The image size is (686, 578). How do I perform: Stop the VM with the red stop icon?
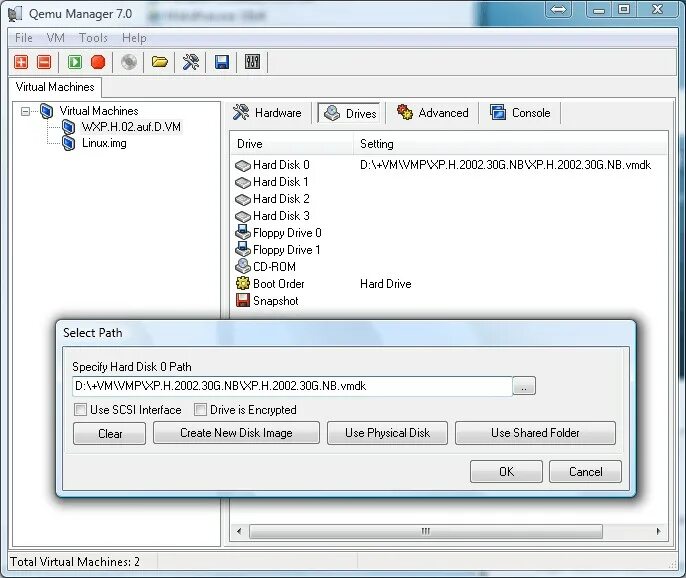point(98,62)
